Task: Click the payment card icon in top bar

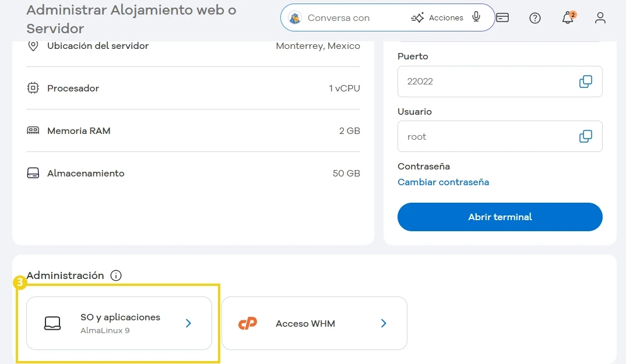Action: [x=502, y=18]
